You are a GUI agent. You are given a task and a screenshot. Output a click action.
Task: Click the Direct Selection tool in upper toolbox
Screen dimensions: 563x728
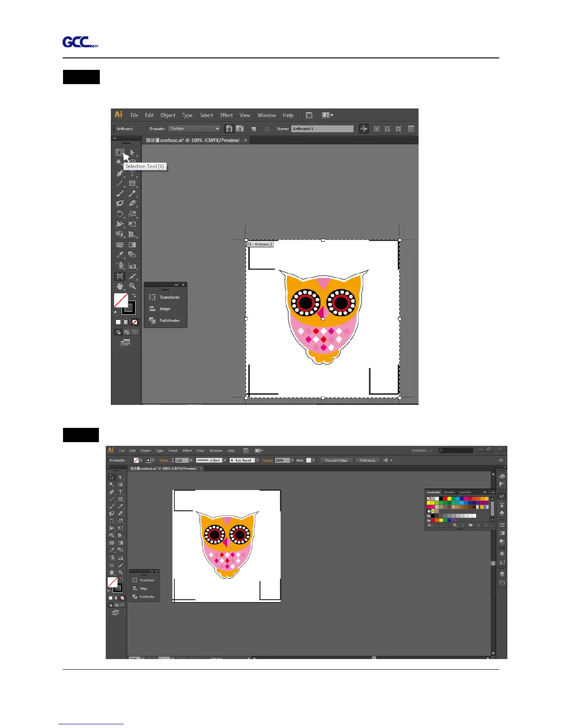132,153
